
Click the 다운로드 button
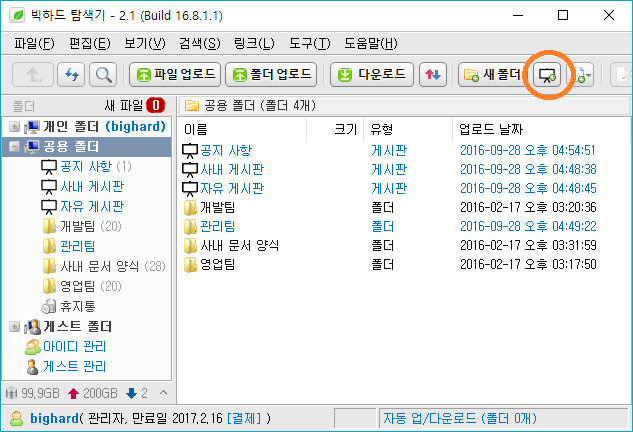click(x=372, y=74)
